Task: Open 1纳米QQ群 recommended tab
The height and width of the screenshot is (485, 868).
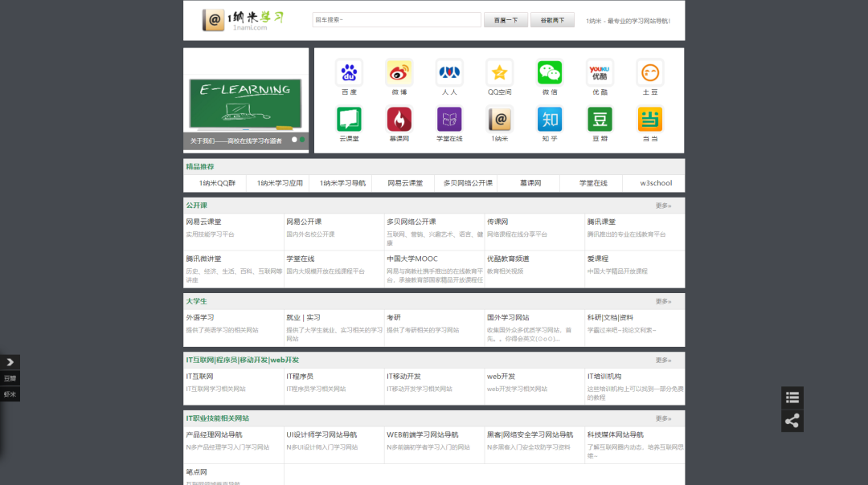Action: pos(217,183)
